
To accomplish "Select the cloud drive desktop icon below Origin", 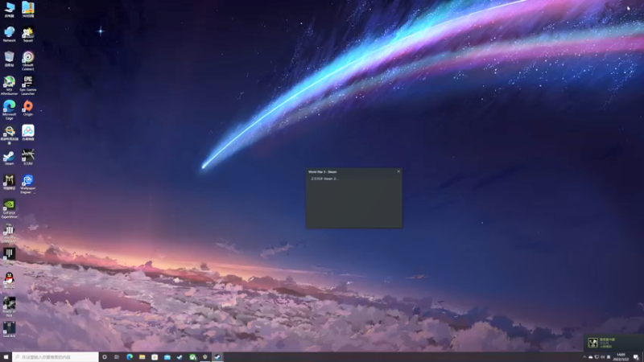I will point(28,133).
